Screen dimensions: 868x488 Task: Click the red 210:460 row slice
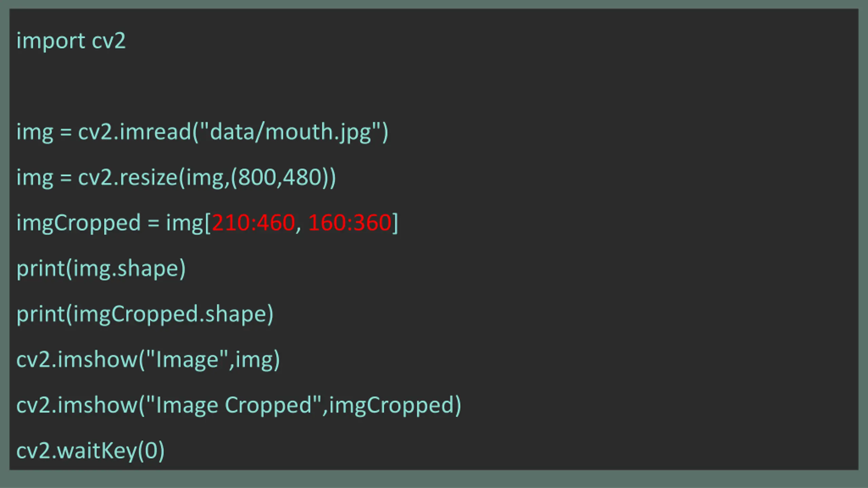(253, 223)
